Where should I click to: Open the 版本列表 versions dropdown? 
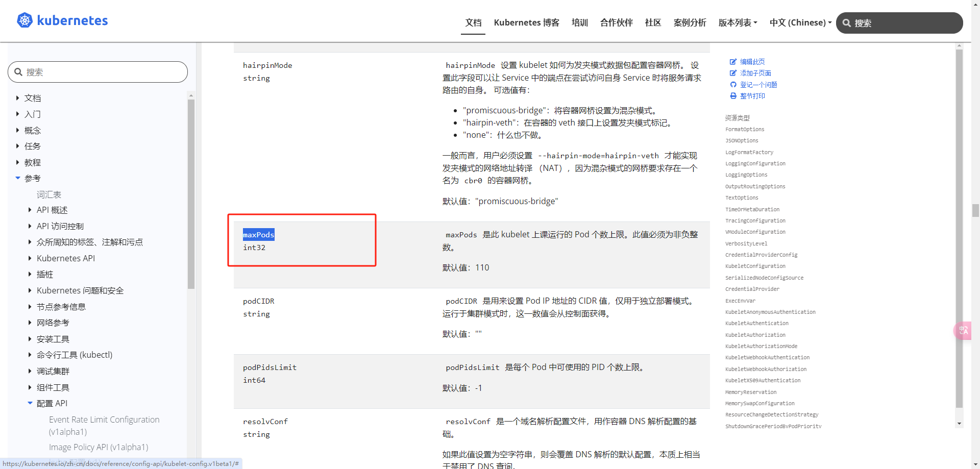coord(738,22)
